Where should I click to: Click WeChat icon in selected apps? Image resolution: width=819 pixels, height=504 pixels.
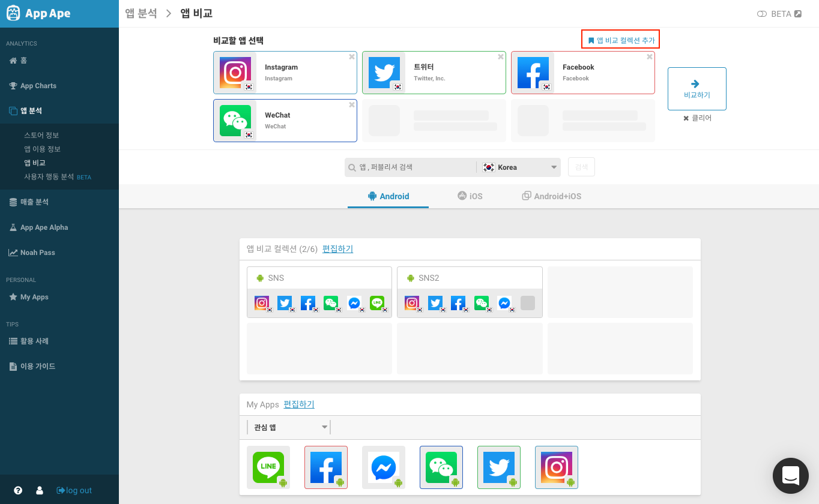(235, 121)
